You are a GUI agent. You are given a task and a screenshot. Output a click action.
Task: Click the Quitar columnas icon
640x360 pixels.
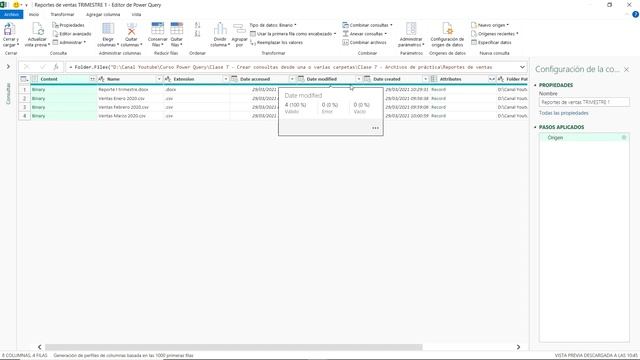131,29
